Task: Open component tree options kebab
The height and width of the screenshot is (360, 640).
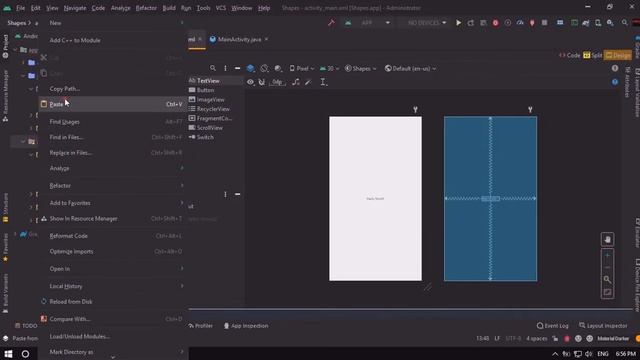Action: pos(225,194)
